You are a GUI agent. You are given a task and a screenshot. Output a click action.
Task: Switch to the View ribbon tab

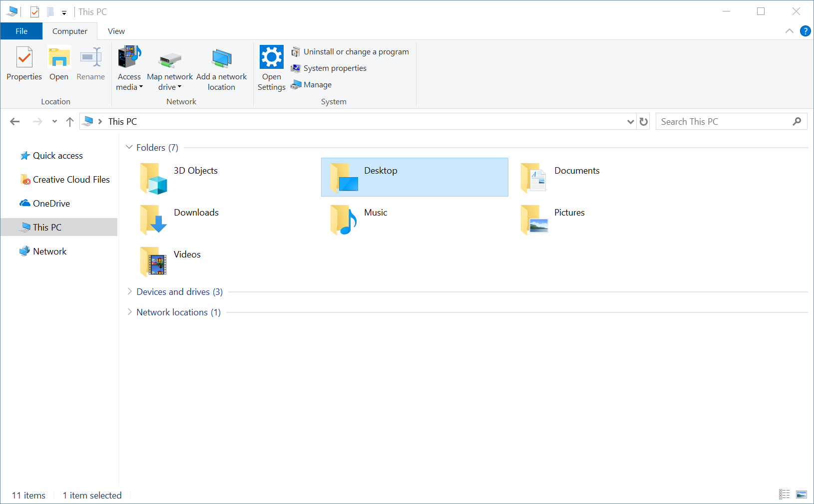click(x=115, y=31)
